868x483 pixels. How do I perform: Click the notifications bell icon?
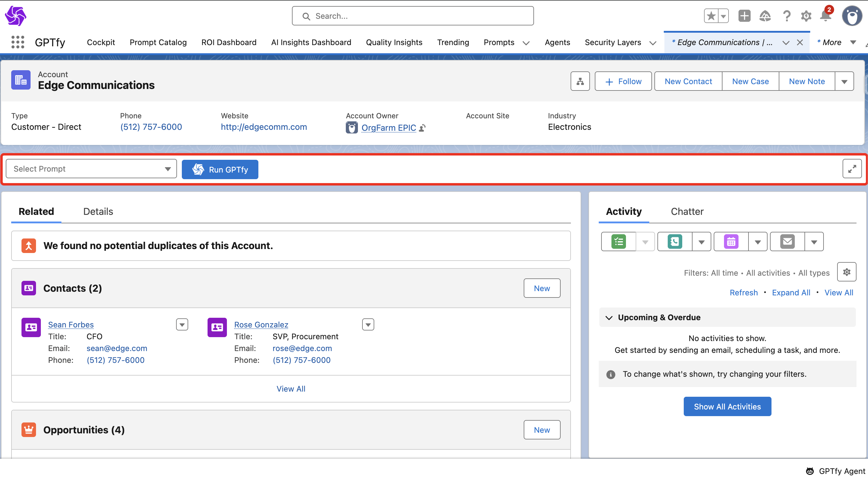825,16
